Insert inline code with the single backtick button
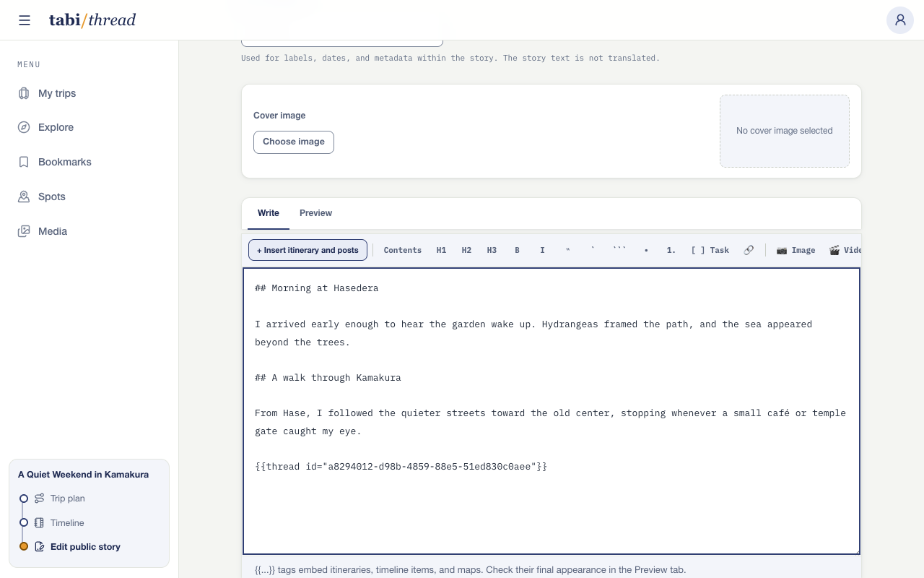Image resolution: width=924 pixels, height=578 pixels. (x=593, y=250)
